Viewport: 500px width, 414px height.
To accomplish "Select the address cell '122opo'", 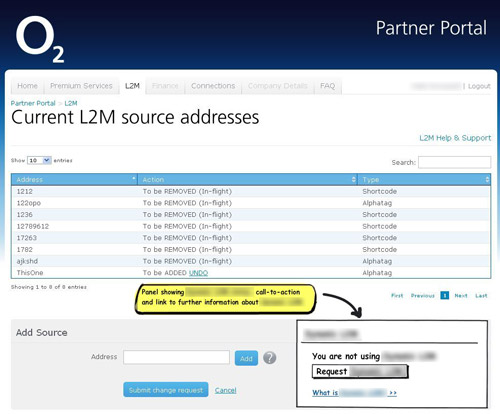I will coord(29,203).
